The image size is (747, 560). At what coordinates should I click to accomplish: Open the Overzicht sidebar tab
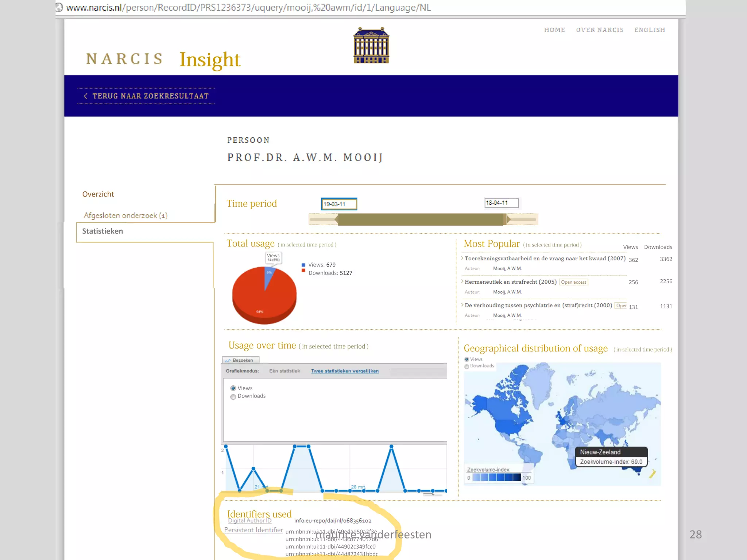pyautogui.click(x=98, y=194)
